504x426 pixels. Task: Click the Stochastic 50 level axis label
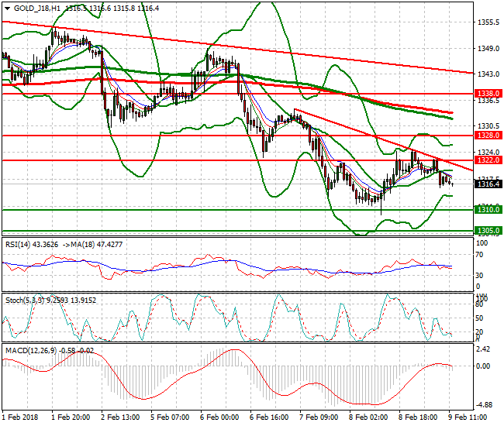479,318
